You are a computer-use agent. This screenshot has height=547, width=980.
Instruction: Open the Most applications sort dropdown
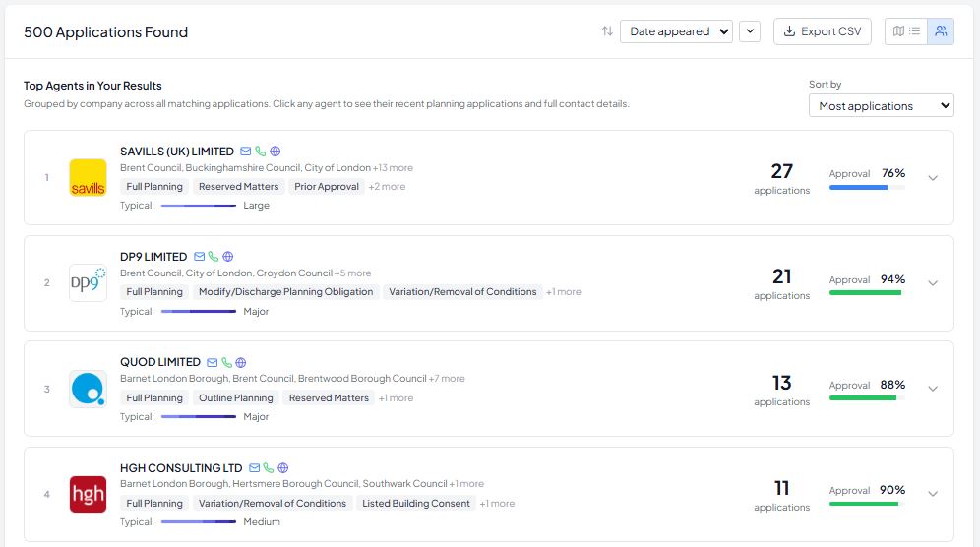(x=882, y=105)
